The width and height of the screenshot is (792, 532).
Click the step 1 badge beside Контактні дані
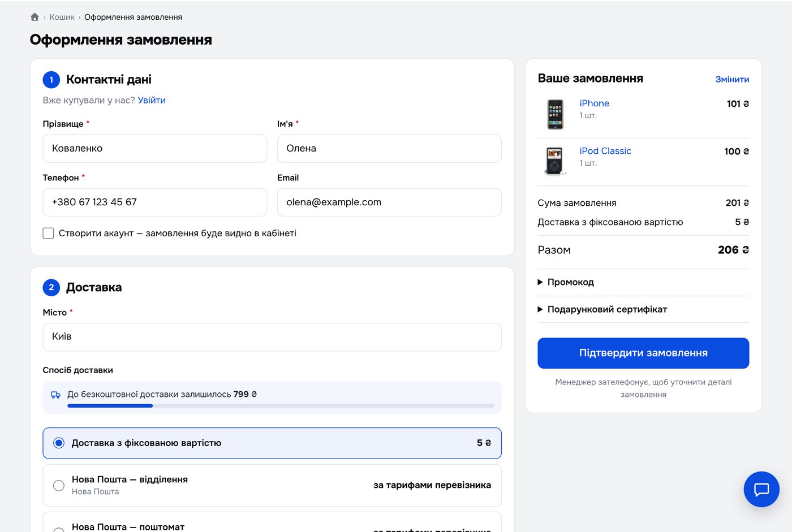coord(51,80)
